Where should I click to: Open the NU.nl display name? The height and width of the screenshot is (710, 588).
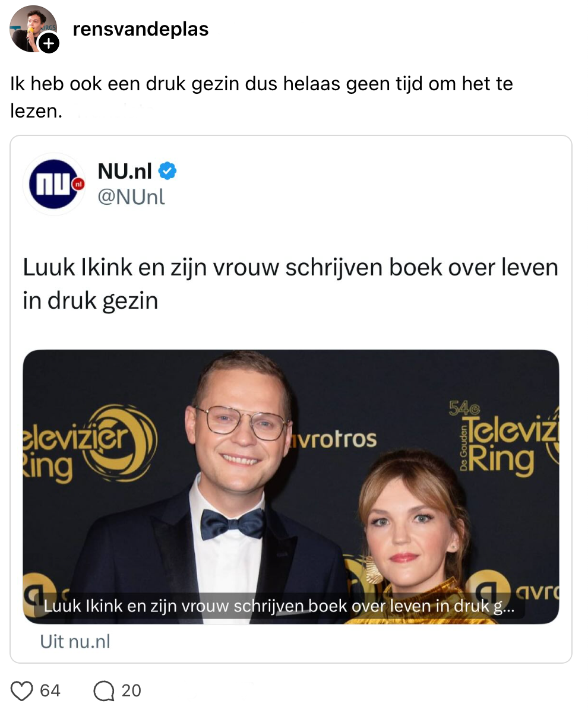tap(125, 171)
